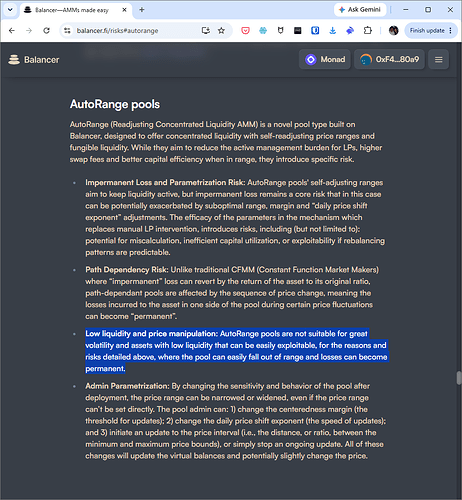Image resolution: width=462 pixels, height=500 pixels.
Task: Open the 0xF4...80a9 wallet account button
Action: pos(389,59)
